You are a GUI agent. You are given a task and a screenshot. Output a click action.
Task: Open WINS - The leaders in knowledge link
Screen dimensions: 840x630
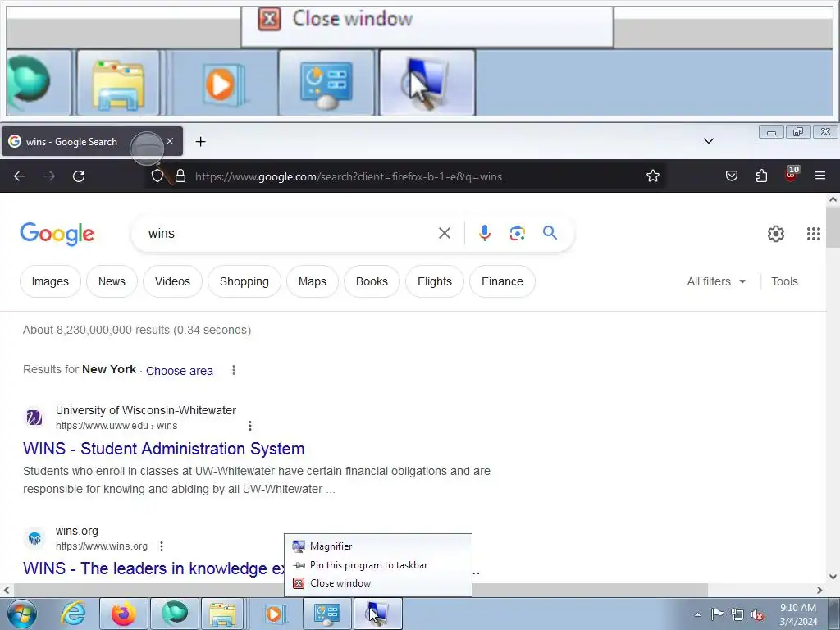pos(154,568)
